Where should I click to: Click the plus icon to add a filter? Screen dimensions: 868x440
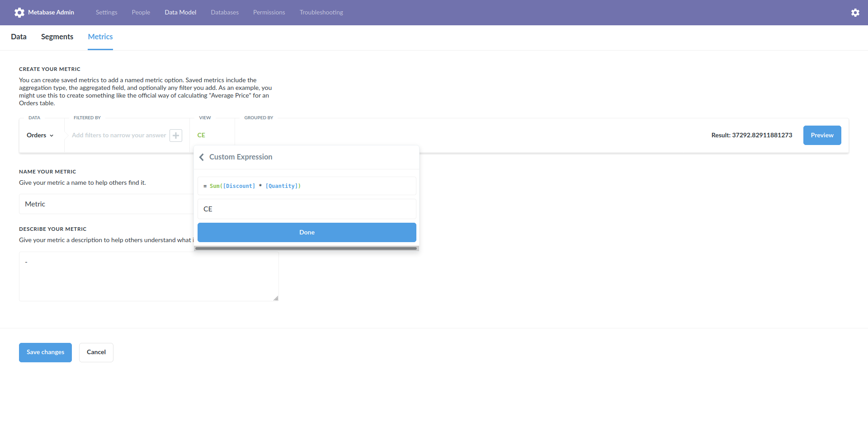(176, 136)
